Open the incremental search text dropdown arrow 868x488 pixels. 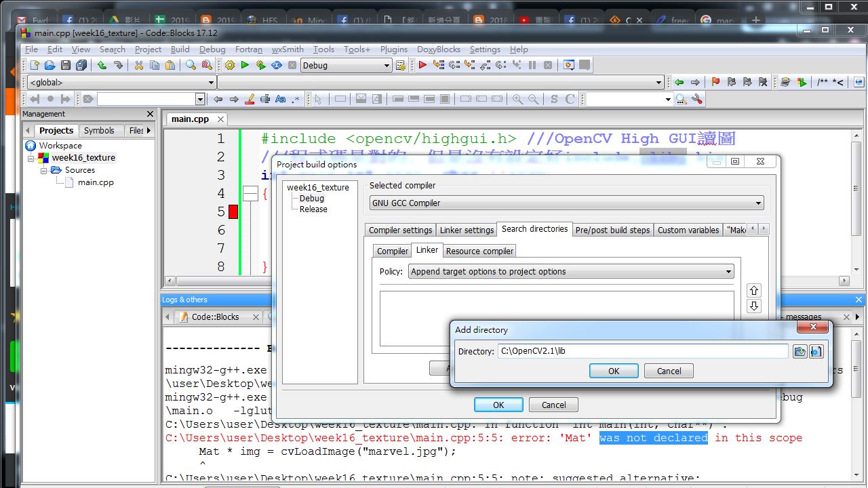pyautogui.click(x=200, y=99)
